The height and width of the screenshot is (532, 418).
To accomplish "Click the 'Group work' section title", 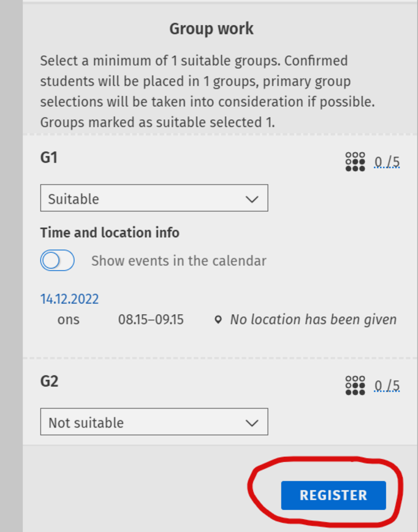I will (211, 29).
